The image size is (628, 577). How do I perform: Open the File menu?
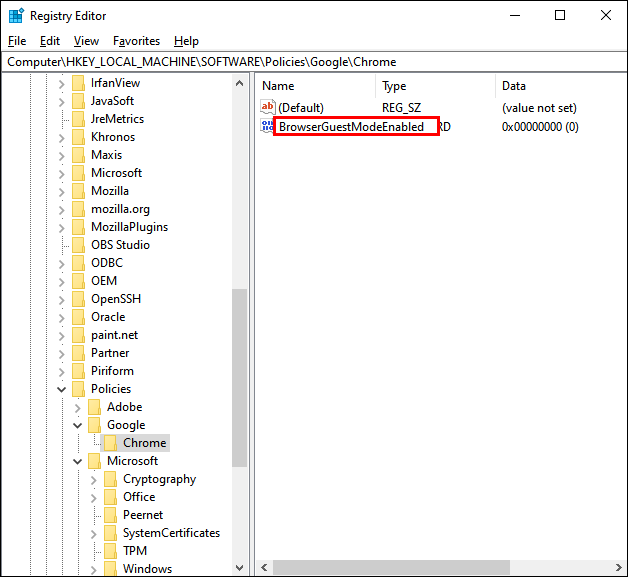point(17,41)
